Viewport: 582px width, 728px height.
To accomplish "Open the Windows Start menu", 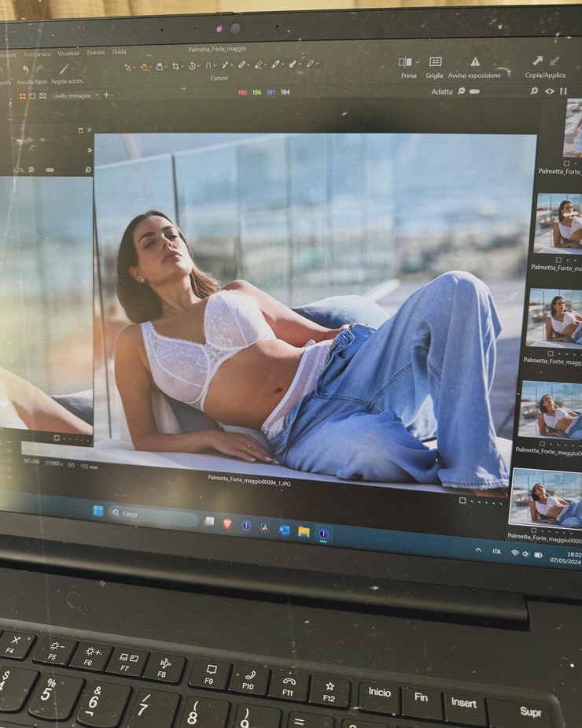I will click(98, 511).
